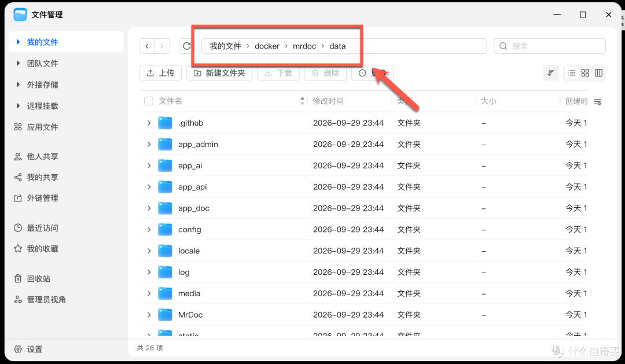Viewport: 625px width, 364px height.
Task: Expand the log folder row
Action: pos(149,272)
